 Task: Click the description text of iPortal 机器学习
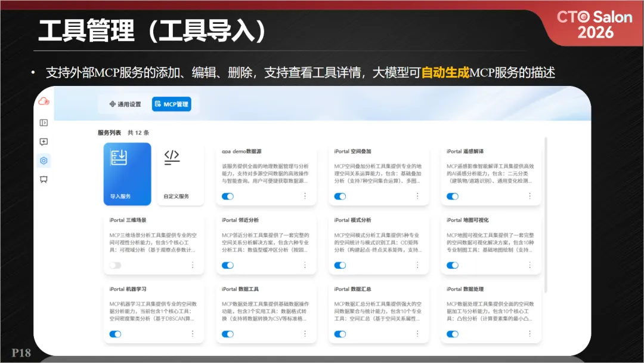click(x=153, y=311)
